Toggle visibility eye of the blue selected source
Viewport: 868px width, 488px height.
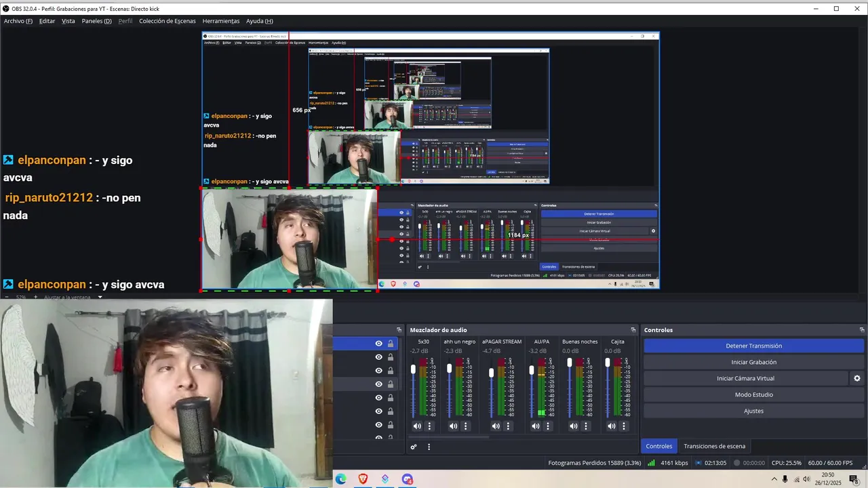(x=378, y=344)
